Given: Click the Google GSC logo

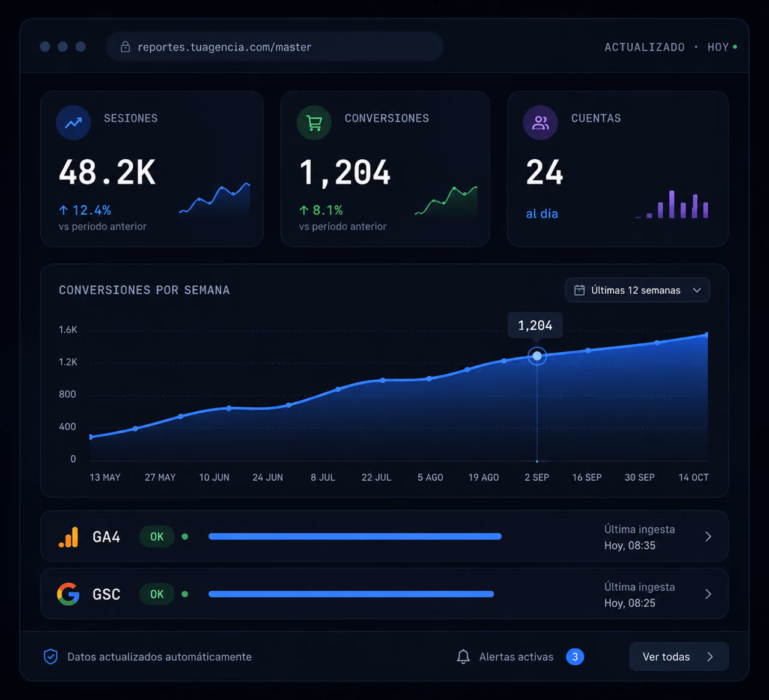Looking at the screenshot, I should [68, 594].
